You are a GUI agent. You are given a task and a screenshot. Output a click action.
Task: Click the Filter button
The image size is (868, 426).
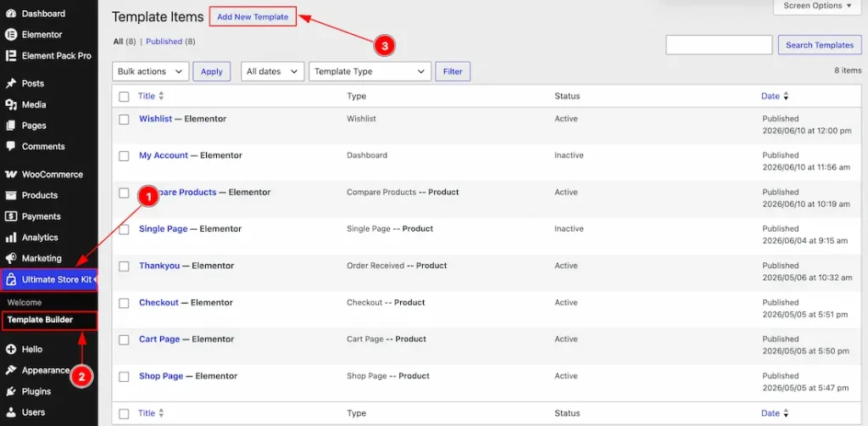click(x=453, y=71)
